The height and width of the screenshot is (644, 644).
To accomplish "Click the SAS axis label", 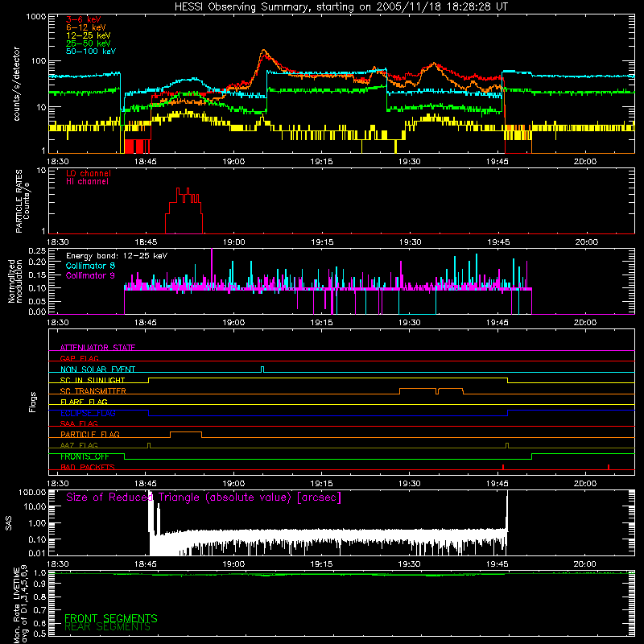I will coord(9,523).
